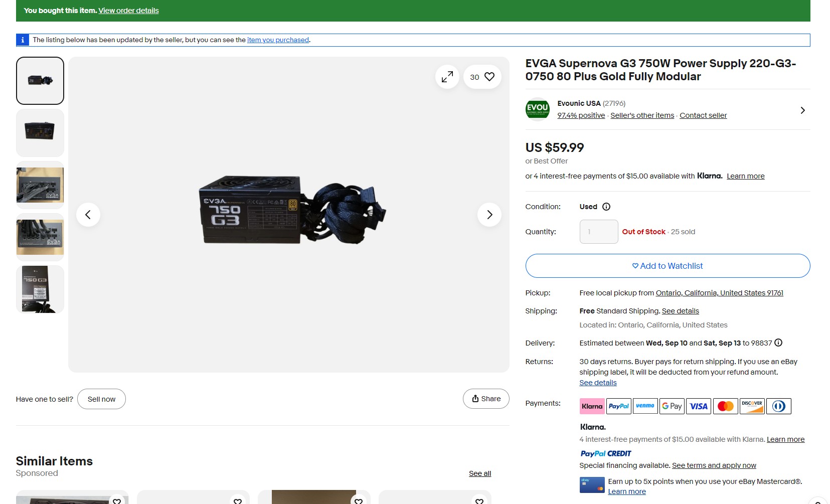Click the Quantity input field
830x504 pixels.
[598, 231]
